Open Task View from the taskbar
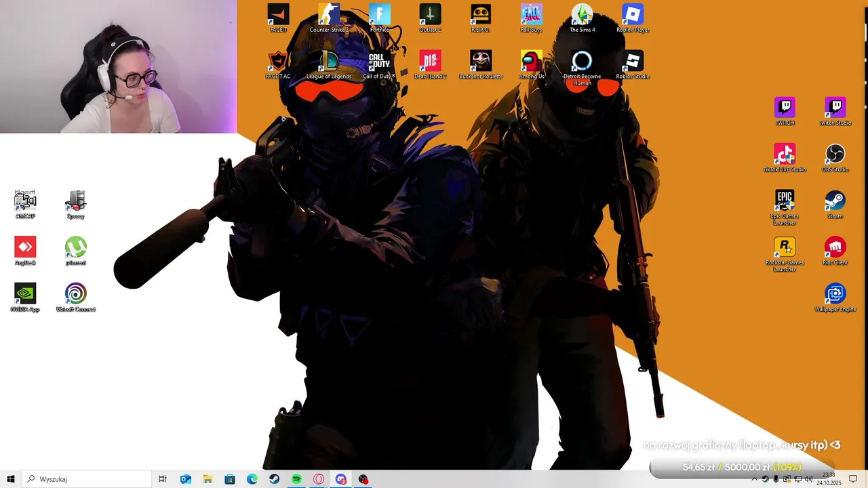Image resolution: width=868 pixels, height=488 pixels. point(163,479)
